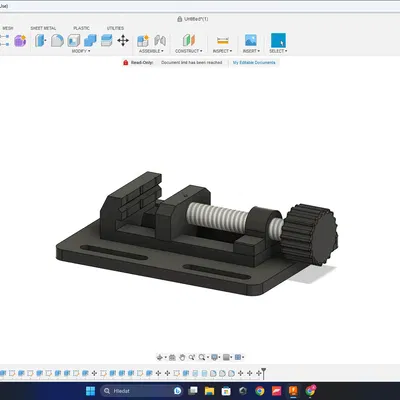Activate the Select tool icon
400x400 pixels.
(x=278, y=40)
